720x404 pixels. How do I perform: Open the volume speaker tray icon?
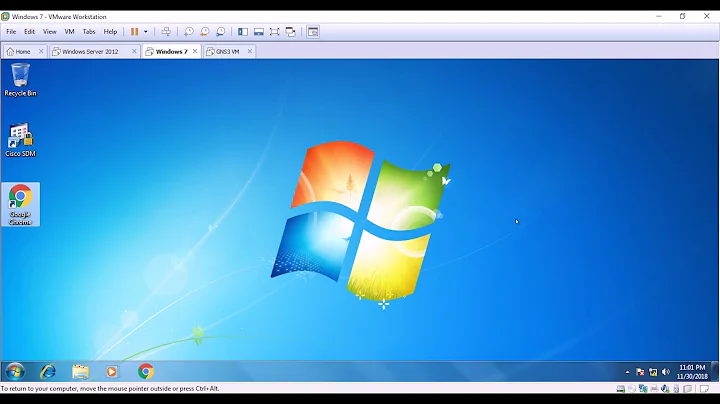[x=666, y=372]
